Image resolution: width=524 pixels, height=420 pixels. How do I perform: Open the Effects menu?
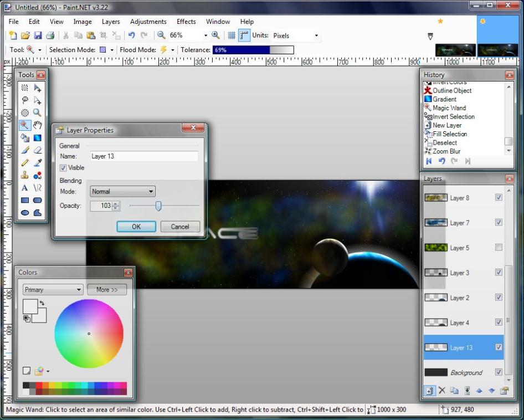(x=186, y=22)
